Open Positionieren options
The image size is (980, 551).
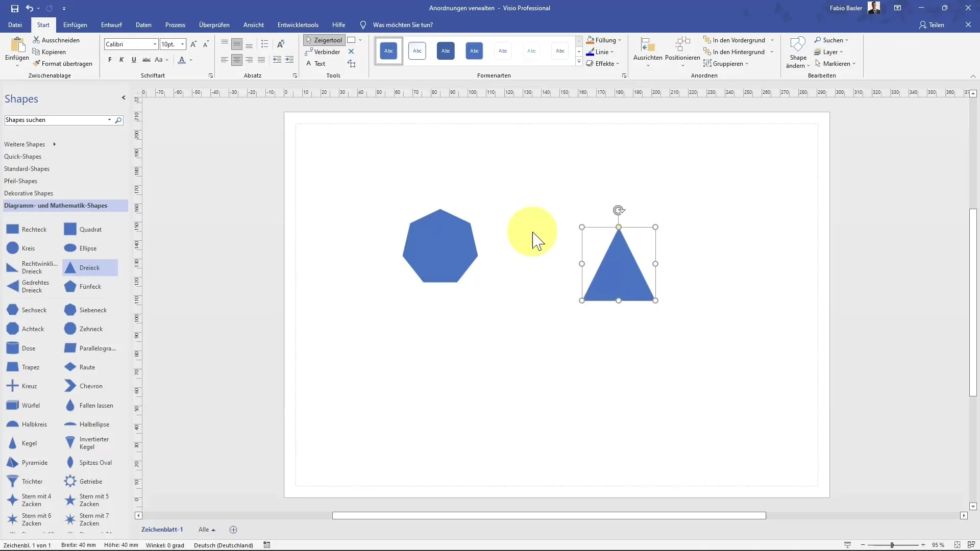pyautogui.click(x=682, y=52)
